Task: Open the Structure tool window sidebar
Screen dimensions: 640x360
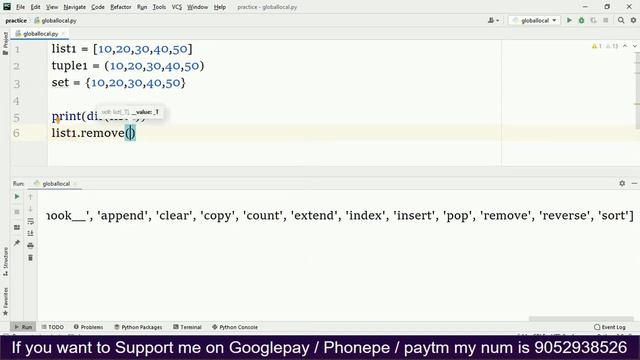Action: (x=5, y=261)
